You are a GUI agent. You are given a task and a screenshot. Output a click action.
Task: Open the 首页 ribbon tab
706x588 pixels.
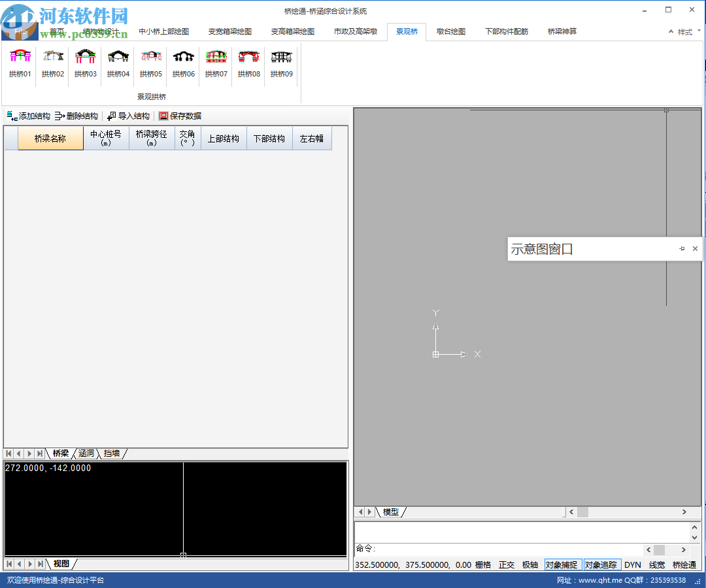pyautogui.click(x=57, y=31)
